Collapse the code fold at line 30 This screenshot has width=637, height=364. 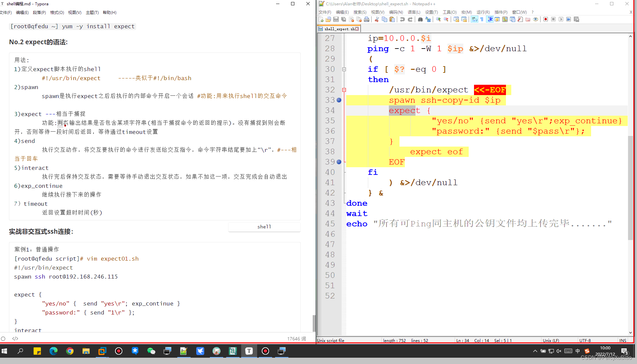344,69
